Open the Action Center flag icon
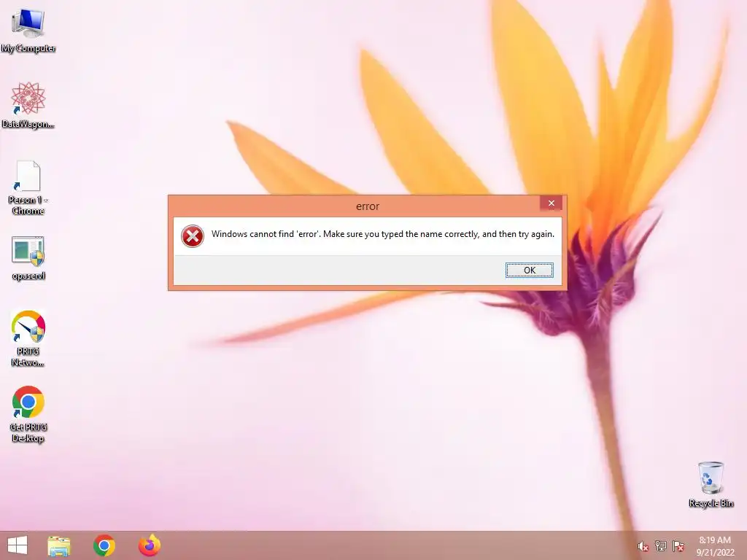Image resolution: width=747 pixels, height=560 pixels. (678, 546)
